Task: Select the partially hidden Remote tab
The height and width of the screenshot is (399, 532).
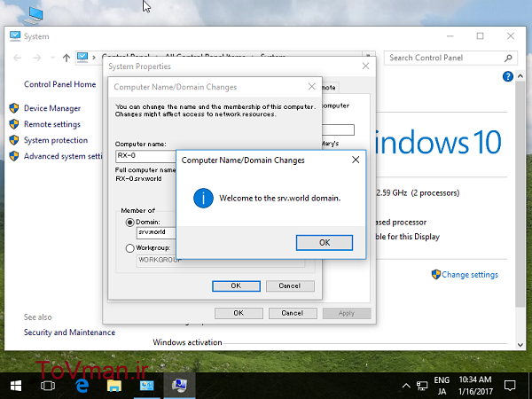Action: 330,87
